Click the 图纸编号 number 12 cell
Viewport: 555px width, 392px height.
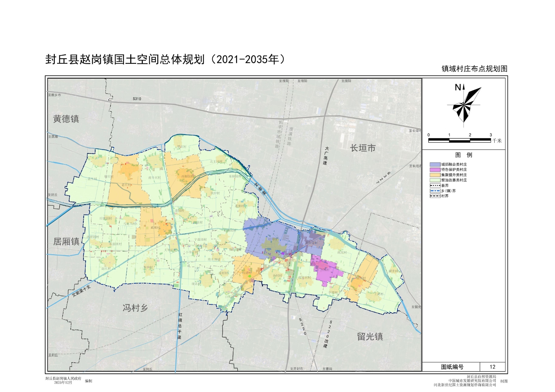click(x=492, y=367)
